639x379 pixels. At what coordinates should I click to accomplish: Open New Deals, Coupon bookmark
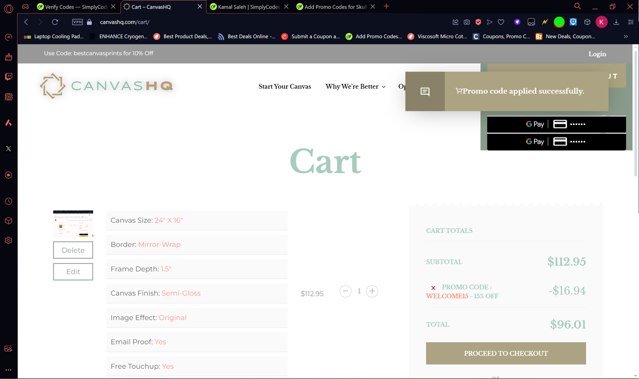coord(565,36)
